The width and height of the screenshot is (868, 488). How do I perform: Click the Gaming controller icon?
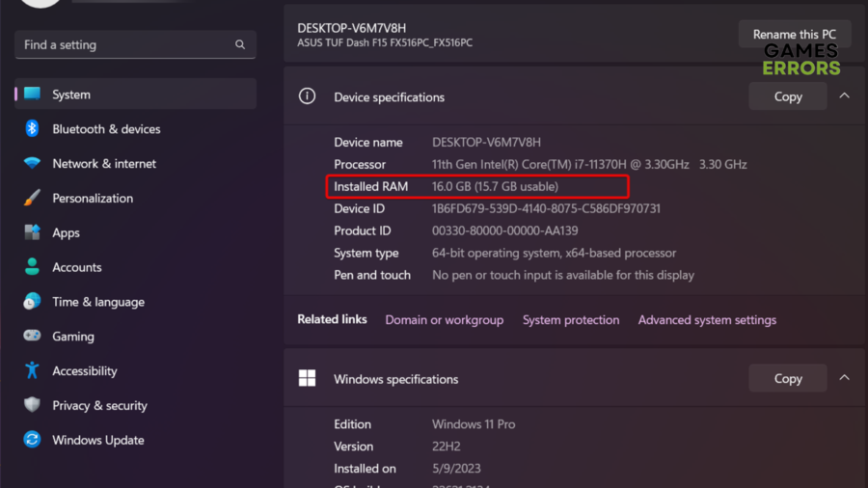click(x=32, y=337)
